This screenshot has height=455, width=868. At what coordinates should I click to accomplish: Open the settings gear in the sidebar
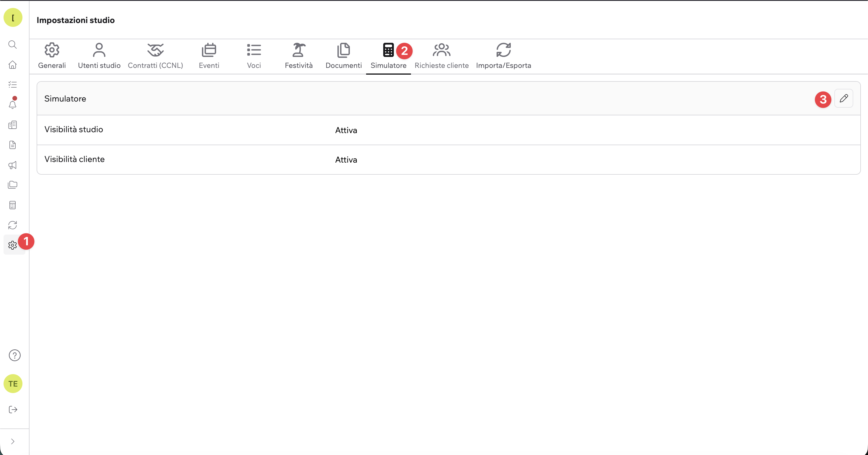click(x=12, y=245)
